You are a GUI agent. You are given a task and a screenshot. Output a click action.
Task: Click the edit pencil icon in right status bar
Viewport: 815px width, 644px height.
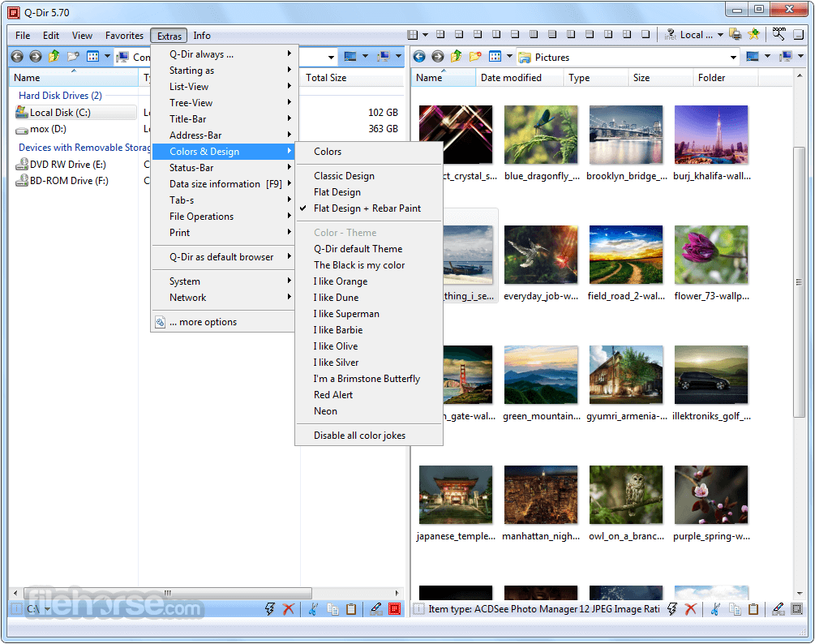coord(778,608)
